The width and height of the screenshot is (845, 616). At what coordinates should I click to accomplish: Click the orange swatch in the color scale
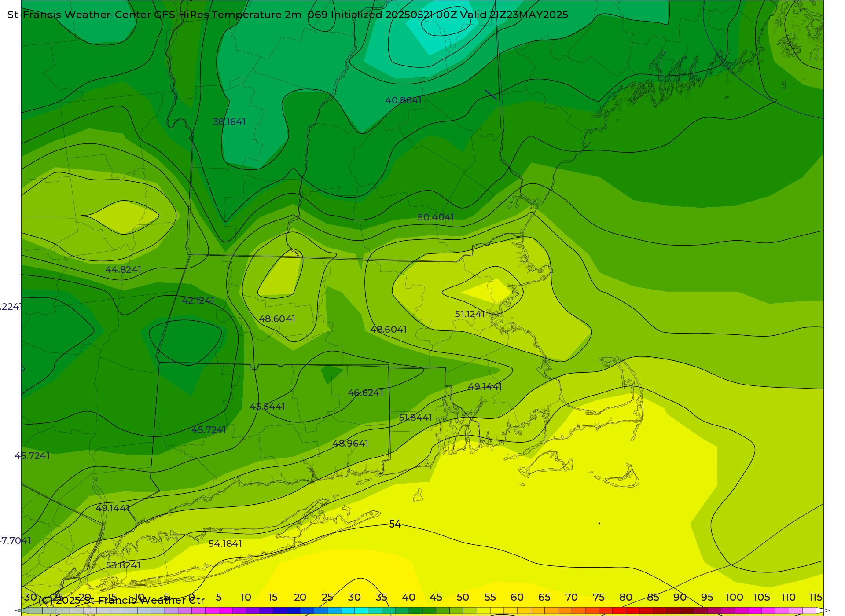click(x=565, y=611)
